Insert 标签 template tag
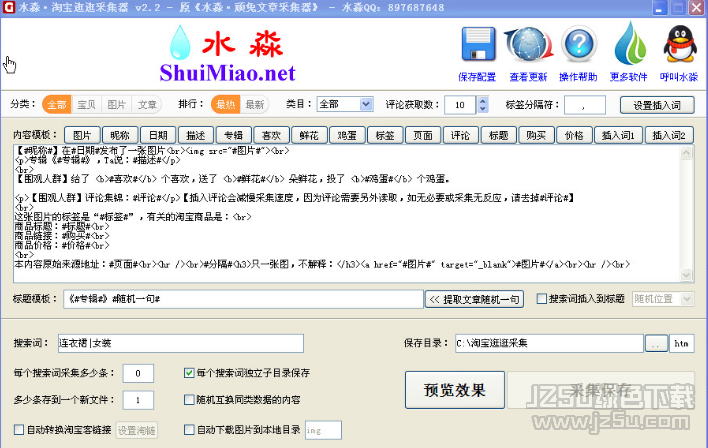The height and width of the screenshot is (448, 708). (x=385, y=135)
